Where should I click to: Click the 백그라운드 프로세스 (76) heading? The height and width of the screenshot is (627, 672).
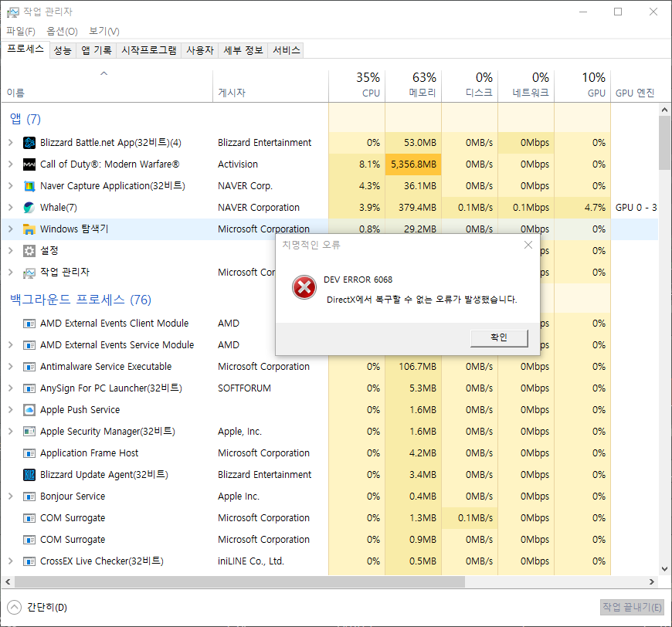pos(80,300)
